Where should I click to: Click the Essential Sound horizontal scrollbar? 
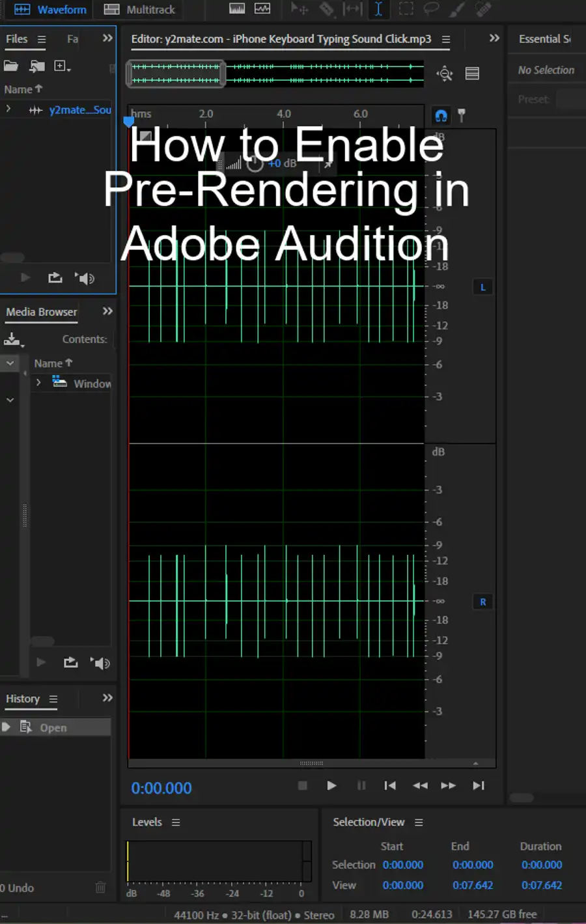(521, 798)
